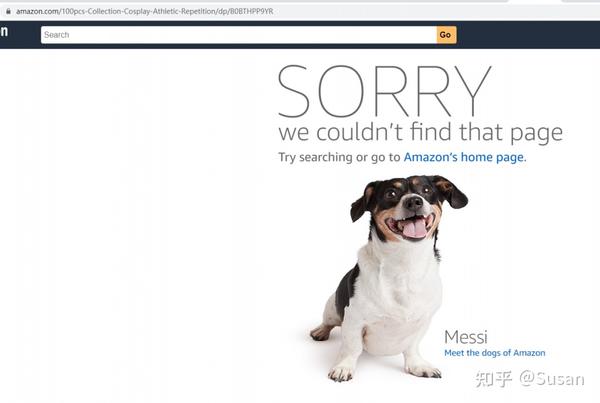600x403 pixels.
Task: Select the amazon.com domain in the address bar
Action: (x=37, y=11)
